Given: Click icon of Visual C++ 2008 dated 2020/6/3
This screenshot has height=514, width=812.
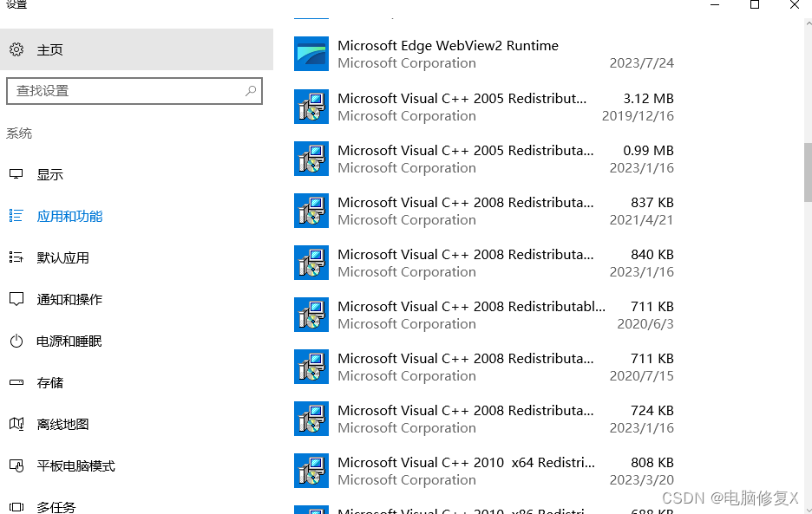Looking at the screenshot, I should coord(311,315).
